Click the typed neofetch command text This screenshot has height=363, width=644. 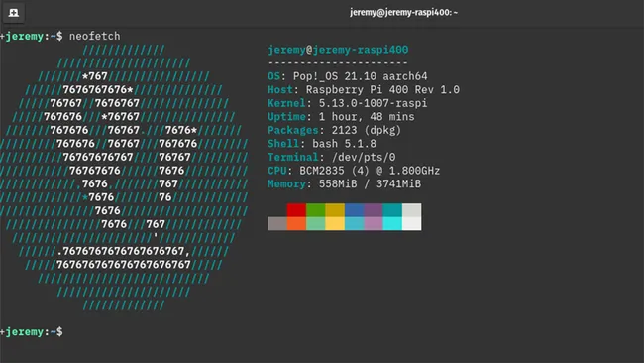pyautogui.click(x=95, y=36)
